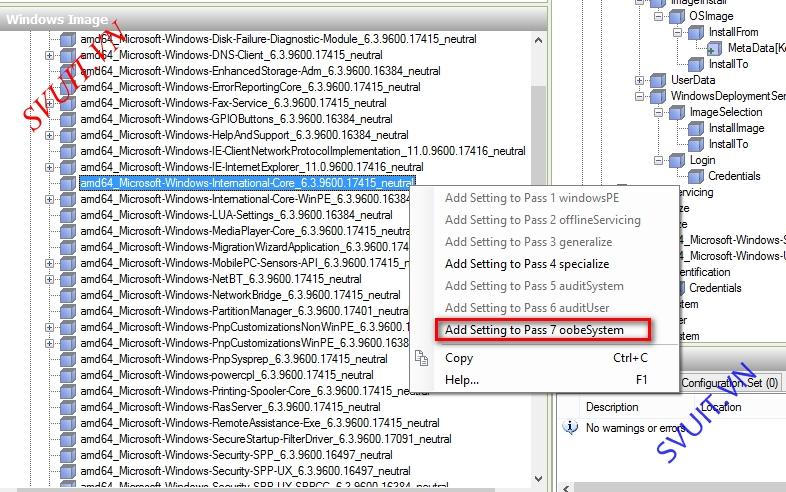Open Help... from the context menu
Viewport: 786px width, 492px height.
click(x=545, y=380)
